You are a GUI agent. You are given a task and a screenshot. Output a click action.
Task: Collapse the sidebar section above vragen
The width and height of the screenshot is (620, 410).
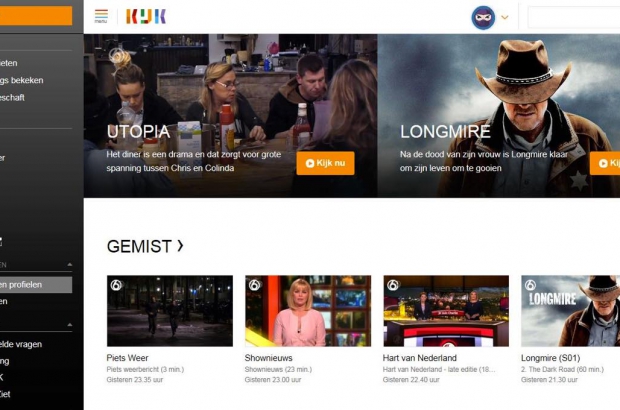[70, 325]
